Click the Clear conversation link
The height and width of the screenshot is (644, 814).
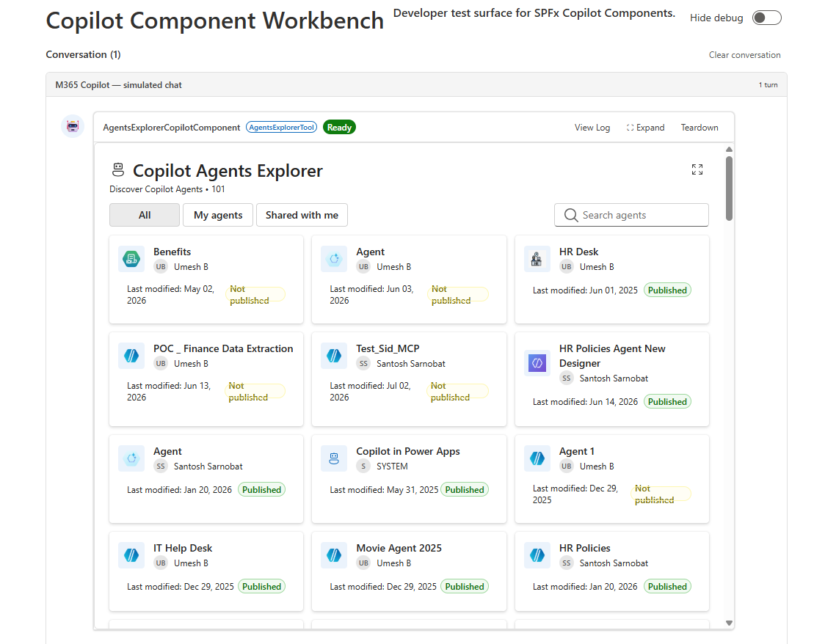tap(744, 55)
